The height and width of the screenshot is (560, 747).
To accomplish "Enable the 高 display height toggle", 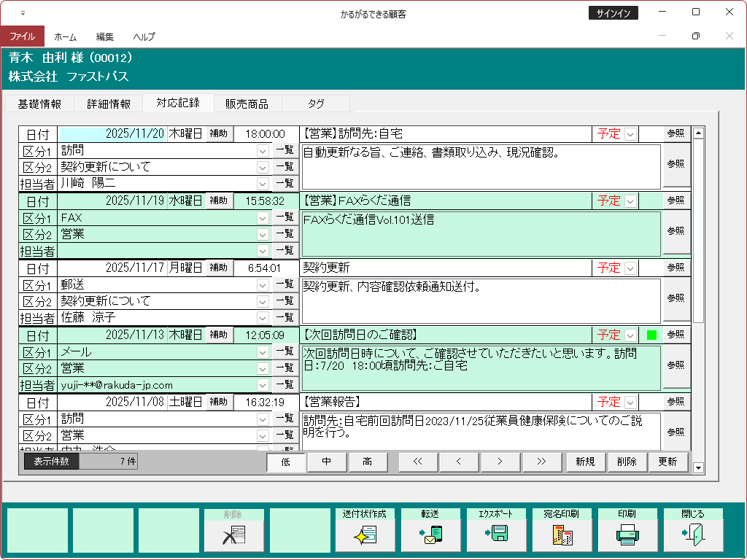I will [368, 462].
